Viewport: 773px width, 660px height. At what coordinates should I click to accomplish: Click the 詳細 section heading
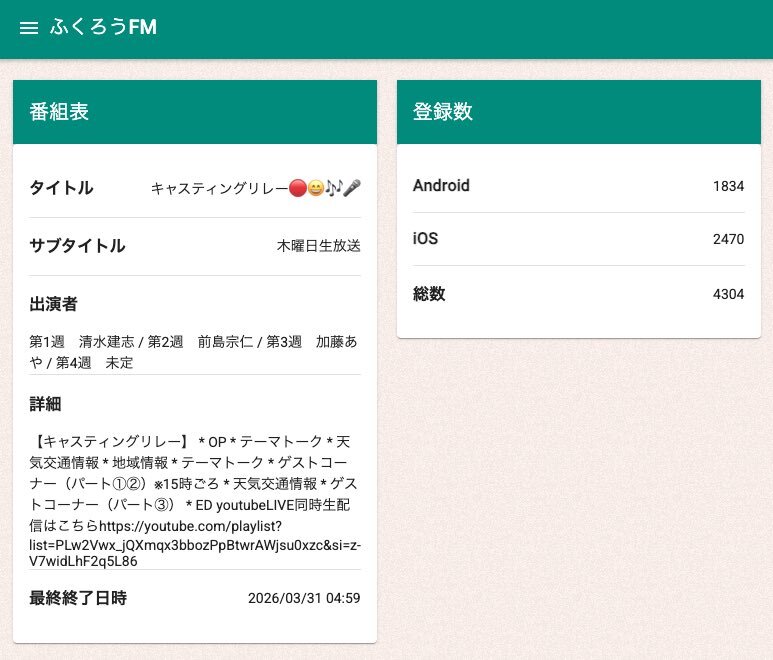pos(46,404)
